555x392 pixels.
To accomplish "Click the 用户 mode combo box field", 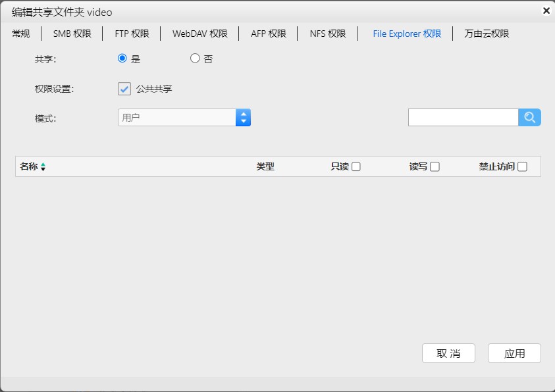I will pos(176,118).
